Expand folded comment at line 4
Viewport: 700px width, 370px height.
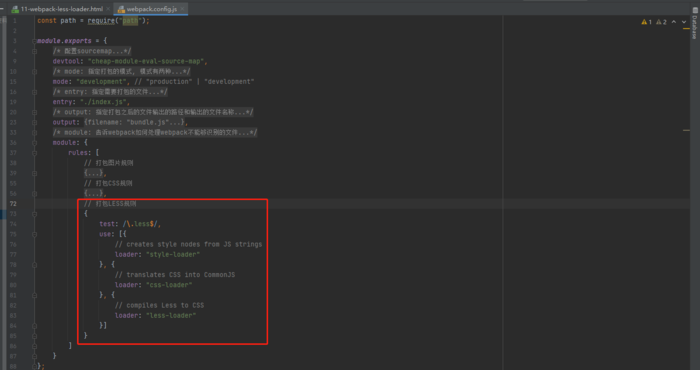click(34, 51)
